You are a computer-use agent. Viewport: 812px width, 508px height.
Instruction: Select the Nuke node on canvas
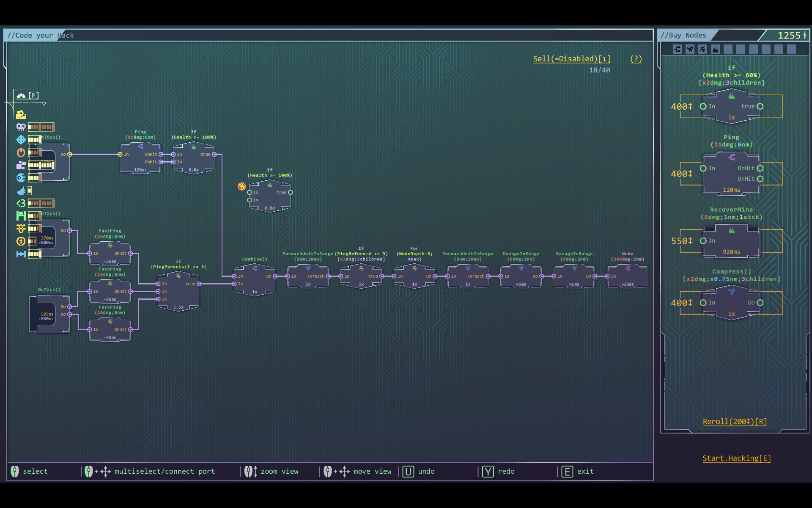627,276
